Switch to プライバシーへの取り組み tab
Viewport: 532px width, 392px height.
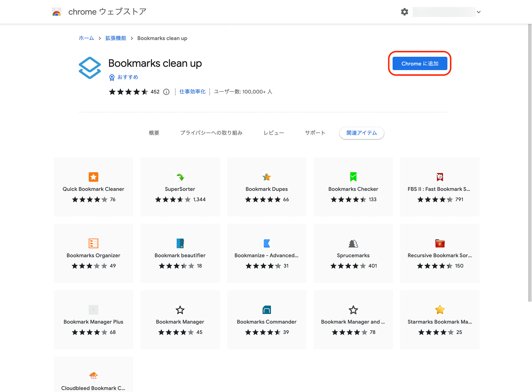coord(211,133)
